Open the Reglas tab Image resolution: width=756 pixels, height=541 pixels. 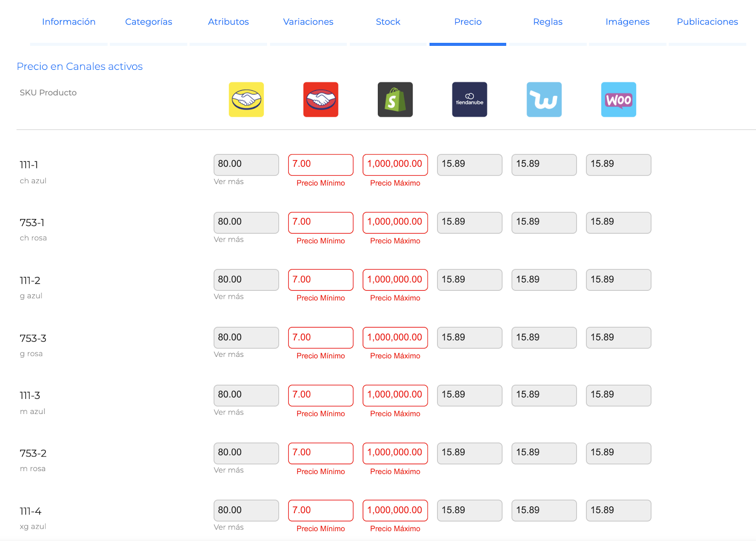point(548,22)
